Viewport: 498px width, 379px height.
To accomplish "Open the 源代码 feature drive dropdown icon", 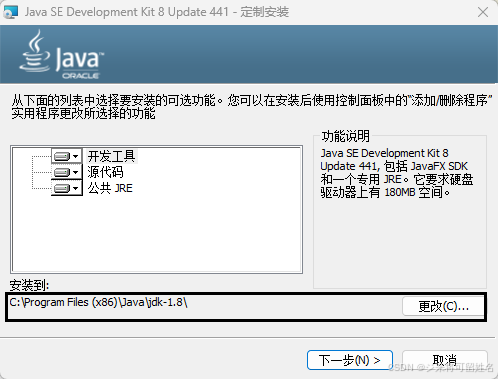I will (67, 172).
